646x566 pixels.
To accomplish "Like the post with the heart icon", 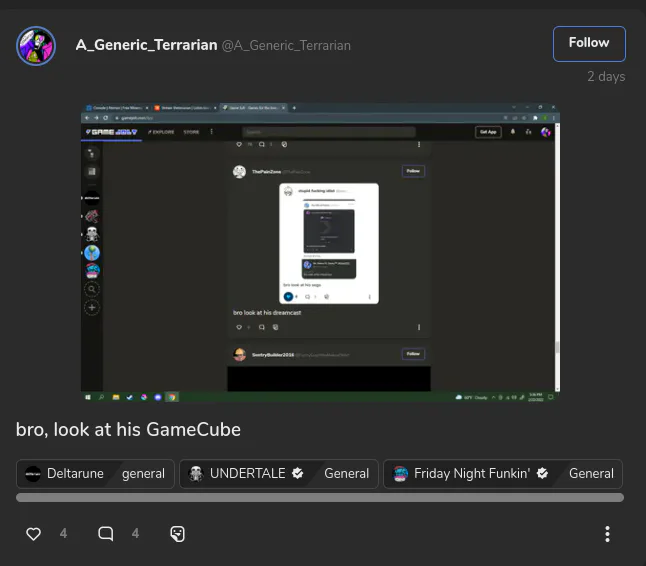I will 33,534.
